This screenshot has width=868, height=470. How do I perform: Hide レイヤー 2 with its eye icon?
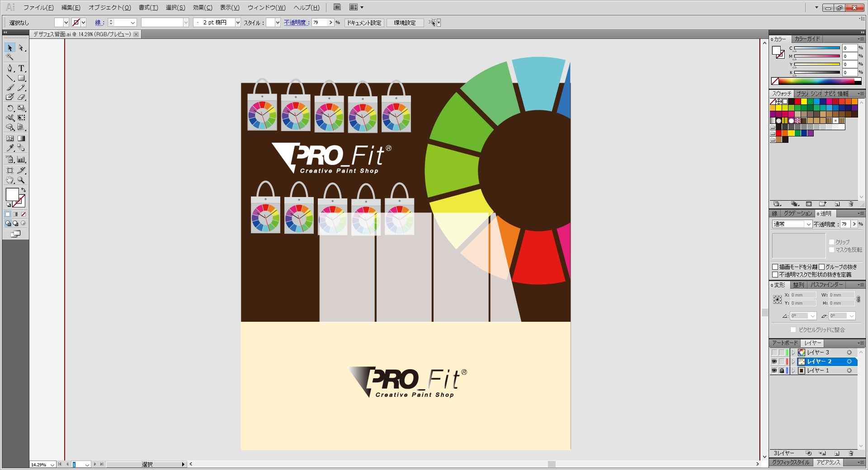click(x=774, y=362)
